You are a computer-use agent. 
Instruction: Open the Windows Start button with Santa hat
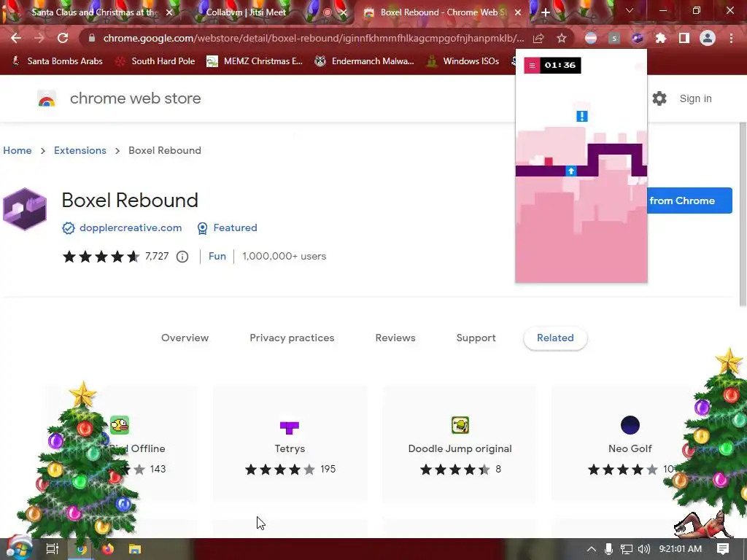19,548
